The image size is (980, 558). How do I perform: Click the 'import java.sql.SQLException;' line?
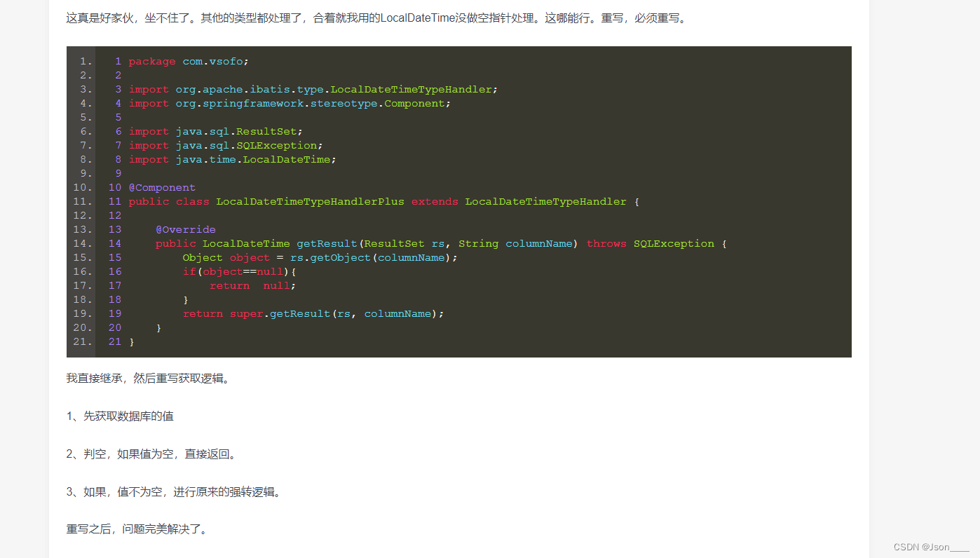226,146
